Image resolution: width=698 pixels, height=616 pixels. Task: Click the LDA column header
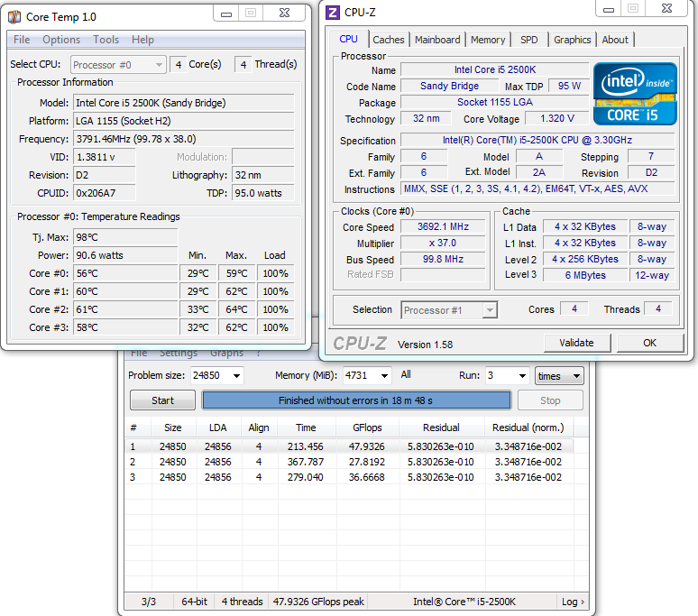[217, 428]
